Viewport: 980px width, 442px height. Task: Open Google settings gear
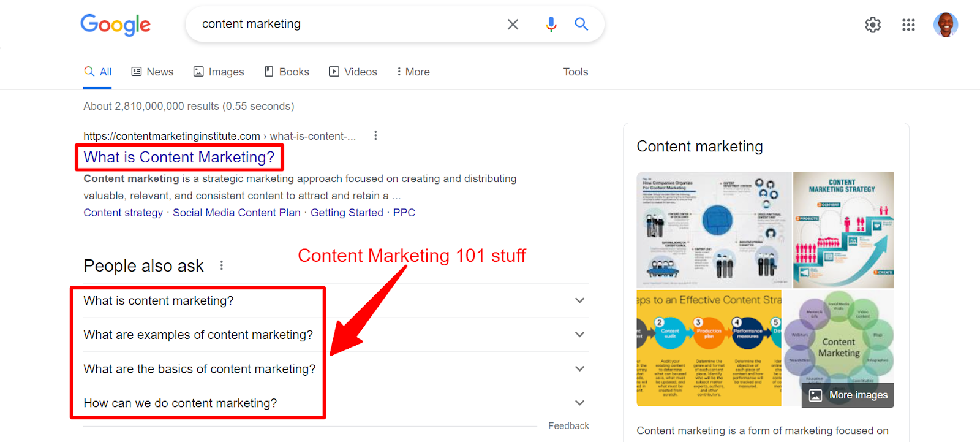[x=873, y=25]
